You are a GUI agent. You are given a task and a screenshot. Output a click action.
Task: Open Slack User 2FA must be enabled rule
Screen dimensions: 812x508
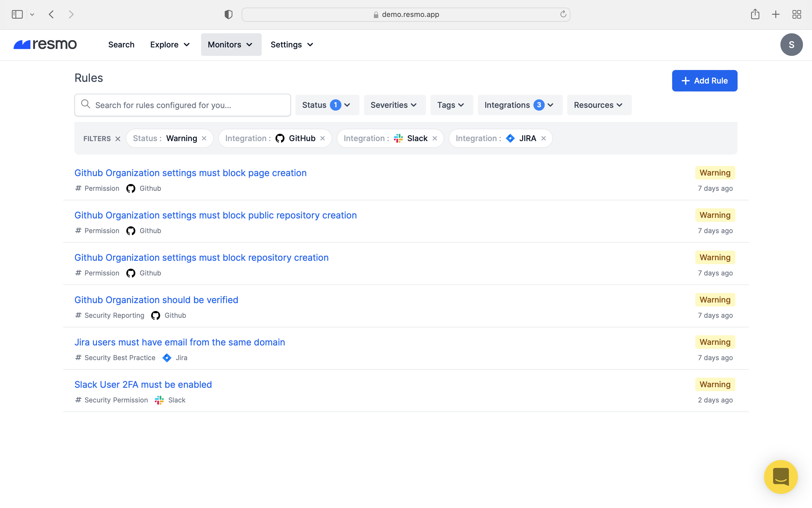tap(143, 384)
